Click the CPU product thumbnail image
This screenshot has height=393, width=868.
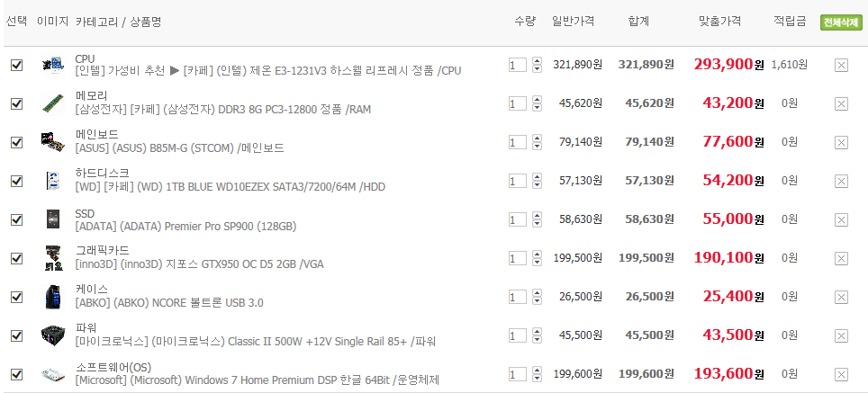(x=53, y=65)
